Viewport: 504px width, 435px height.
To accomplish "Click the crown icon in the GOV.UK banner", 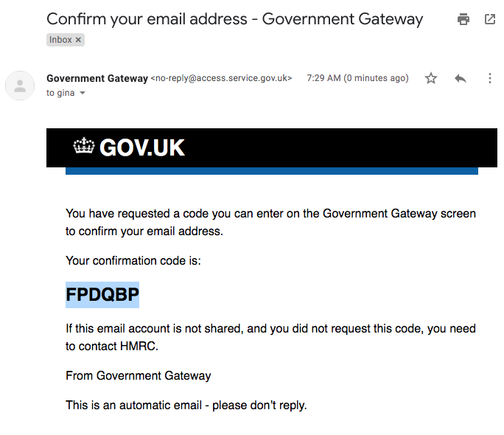I will 84,147.
